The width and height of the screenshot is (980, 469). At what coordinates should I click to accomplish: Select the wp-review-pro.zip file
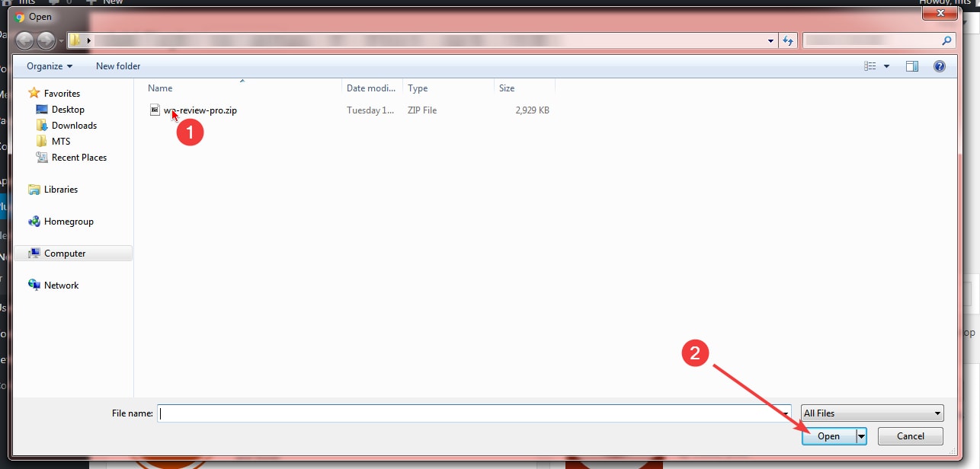tap(200, 110)
